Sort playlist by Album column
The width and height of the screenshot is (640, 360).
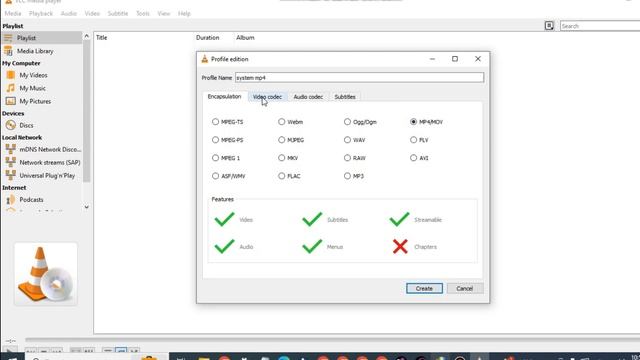point(245,38)
